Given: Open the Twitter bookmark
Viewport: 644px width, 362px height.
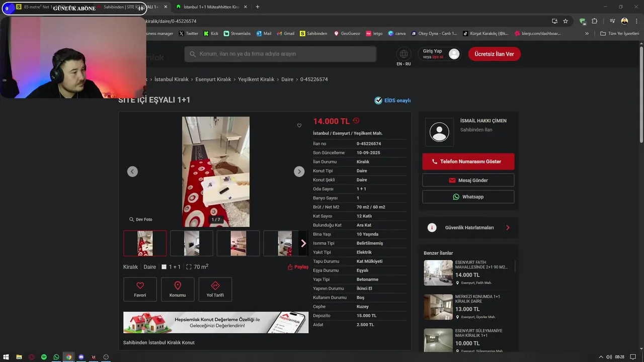Looking at the screenshot, I should [x=189, y=33].
